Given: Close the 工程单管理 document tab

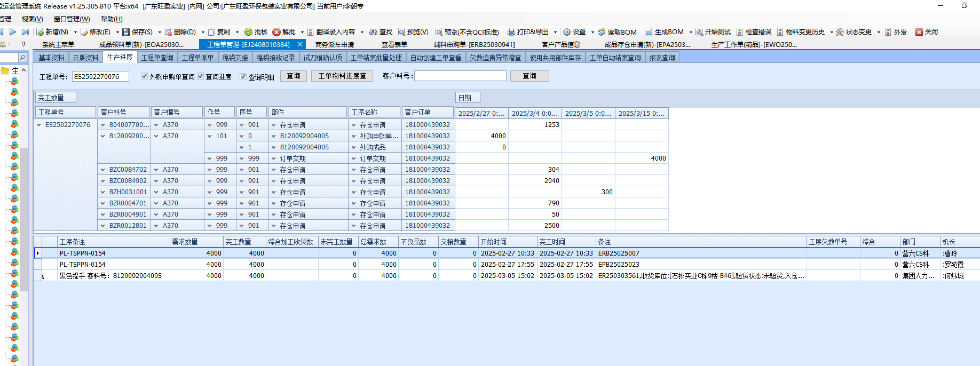Looking at the screenshot, I should pyautogui.click(x=300, y=45).
